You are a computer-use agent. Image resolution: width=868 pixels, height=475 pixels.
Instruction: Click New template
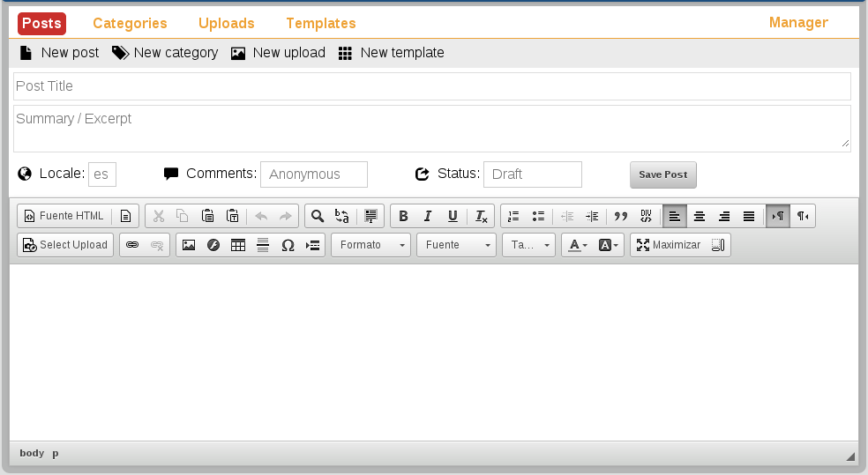(x=392, y=53)
